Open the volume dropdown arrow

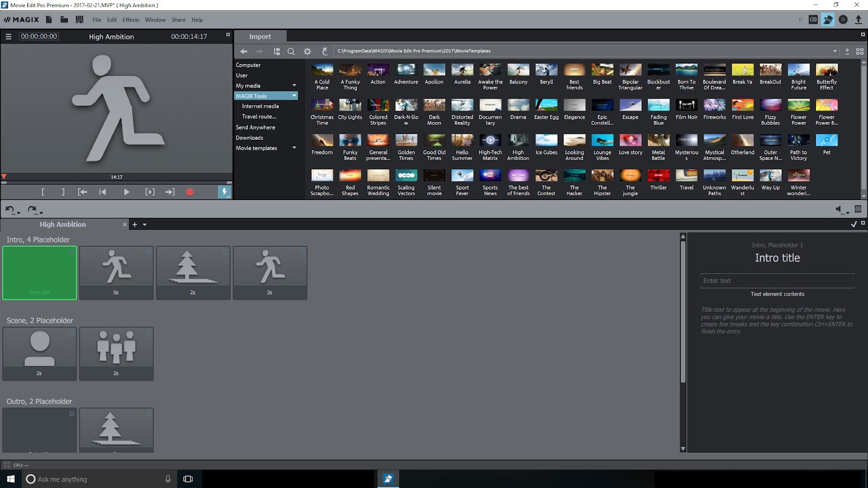[x=847, y=213]
